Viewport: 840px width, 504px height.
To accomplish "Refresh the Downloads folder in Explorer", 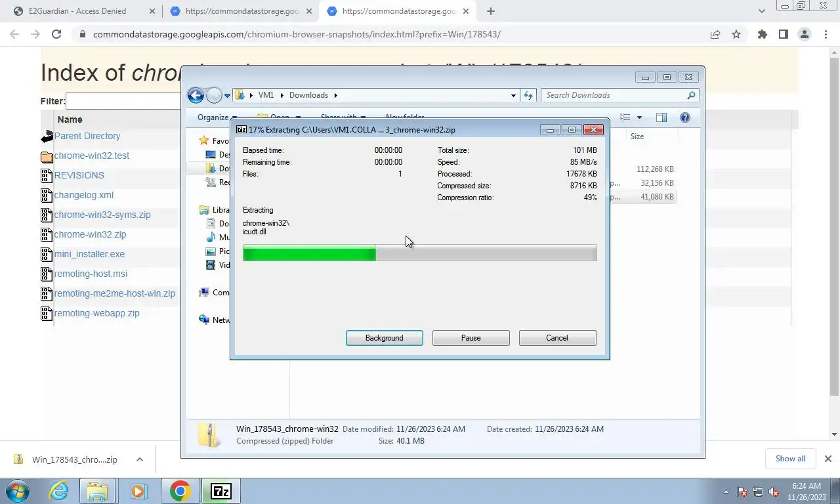I will pos(528,95).
